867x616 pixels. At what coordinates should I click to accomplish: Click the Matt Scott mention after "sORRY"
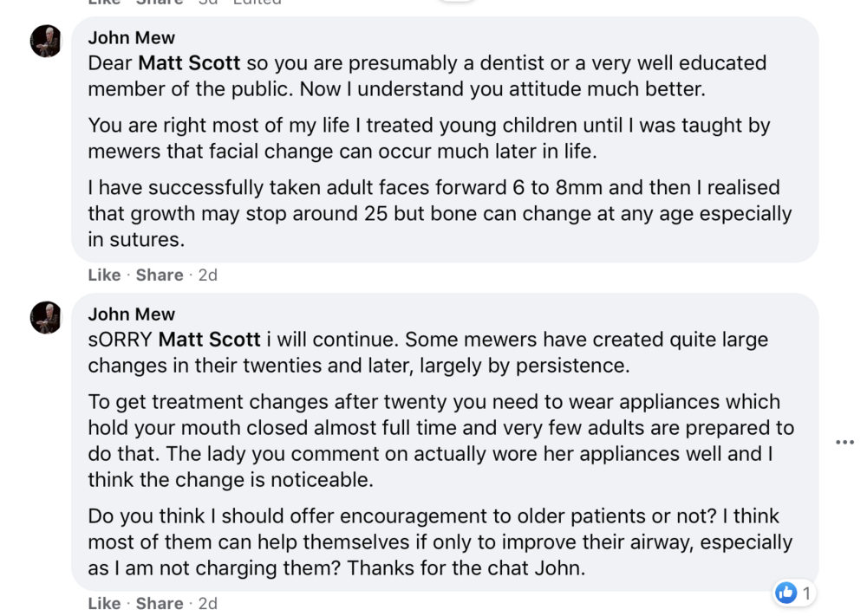(x=210, y=340)
